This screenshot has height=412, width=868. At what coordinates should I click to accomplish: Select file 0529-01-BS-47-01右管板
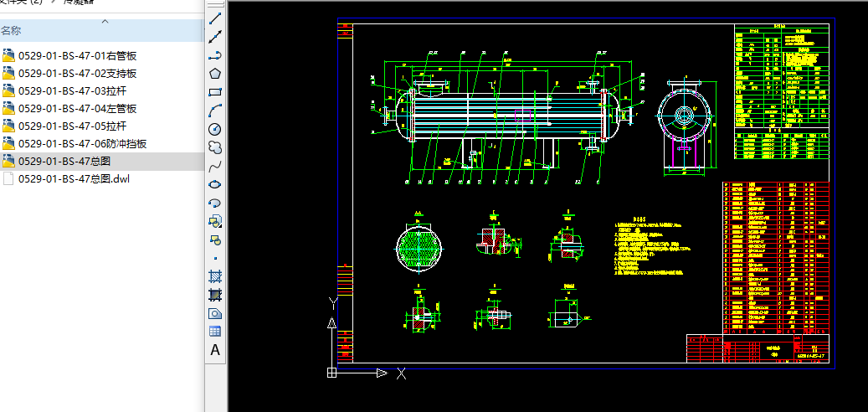[77, 56]
